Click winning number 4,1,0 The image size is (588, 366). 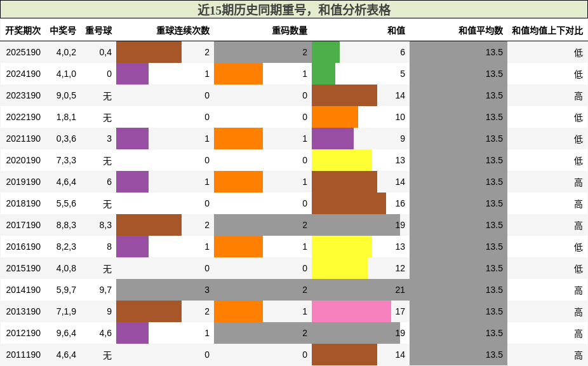[x=67, y=74]
